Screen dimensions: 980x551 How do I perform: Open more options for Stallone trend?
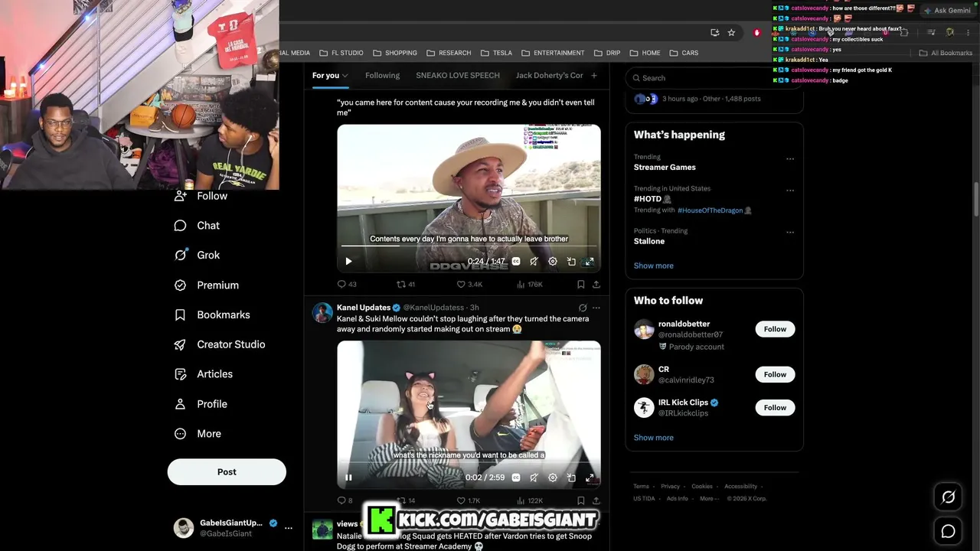coord(790,233)
